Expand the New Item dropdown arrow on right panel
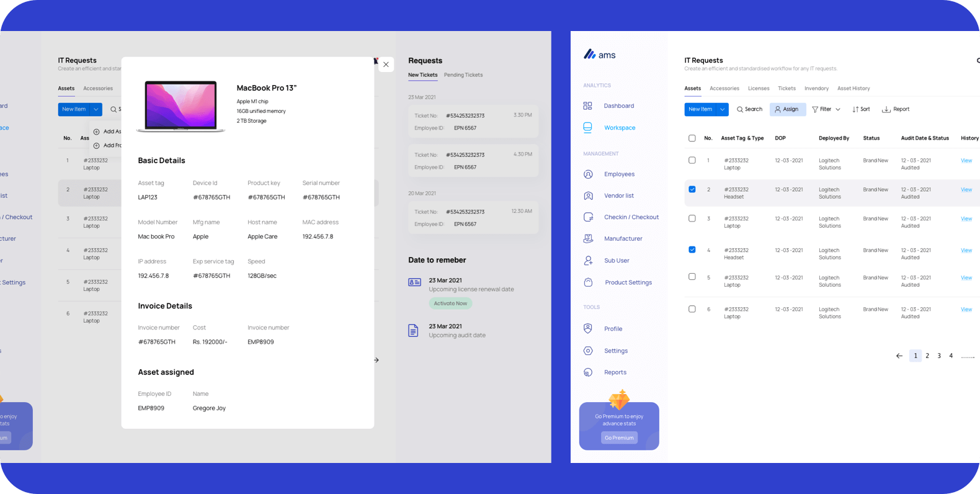 (x=722, y=110)
